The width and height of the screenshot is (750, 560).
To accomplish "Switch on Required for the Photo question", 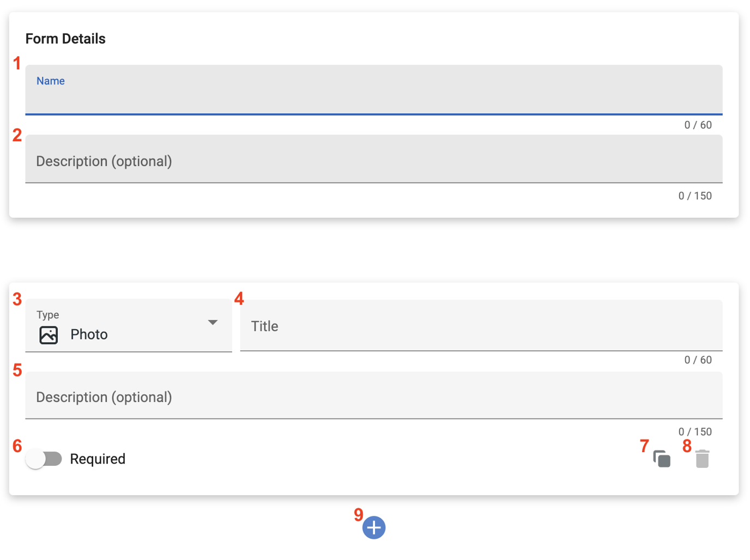I will [x=44, y=459].
